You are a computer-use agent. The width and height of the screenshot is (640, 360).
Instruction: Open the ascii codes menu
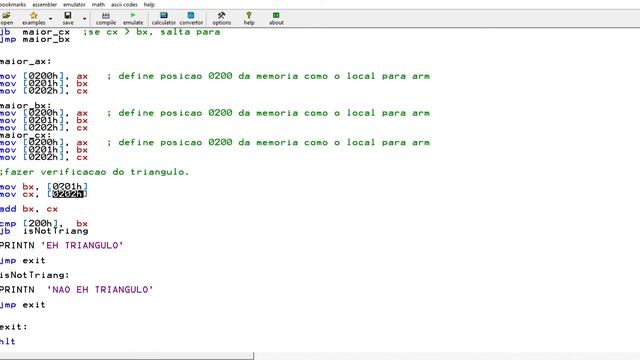click(x=124, y=4)
